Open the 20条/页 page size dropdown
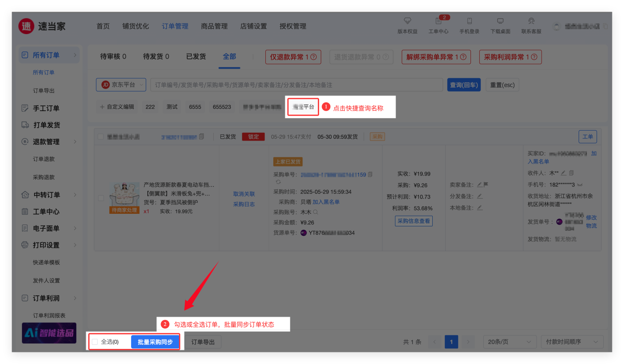624x364 pixels. (x=509, y=342)
